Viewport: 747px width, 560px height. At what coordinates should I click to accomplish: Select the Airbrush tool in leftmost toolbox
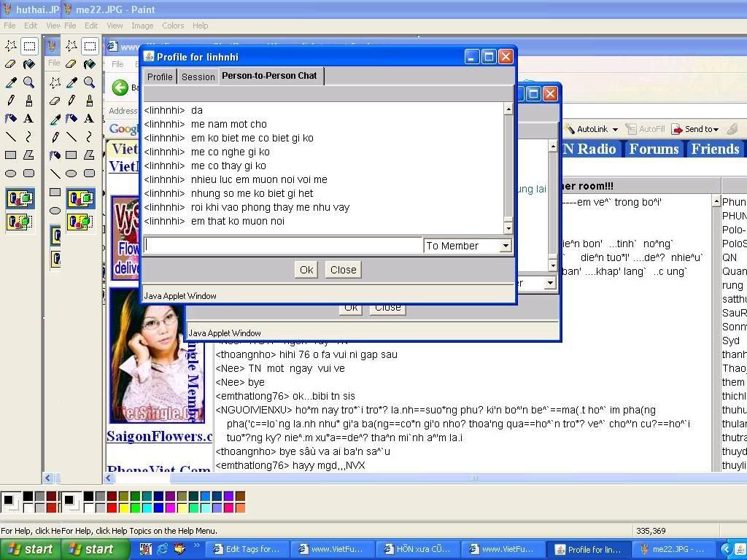pyautogui.click(x=10, y=119)
